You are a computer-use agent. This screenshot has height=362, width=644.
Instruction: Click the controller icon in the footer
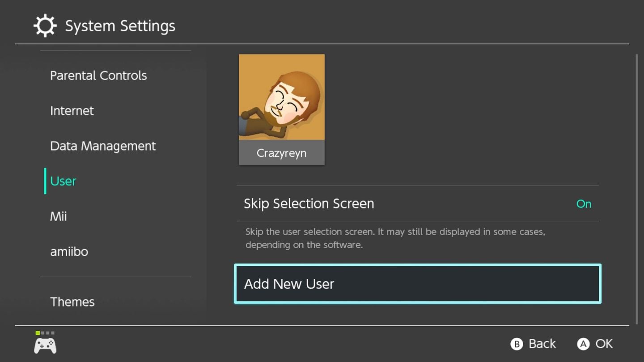(x=45, y=345)
